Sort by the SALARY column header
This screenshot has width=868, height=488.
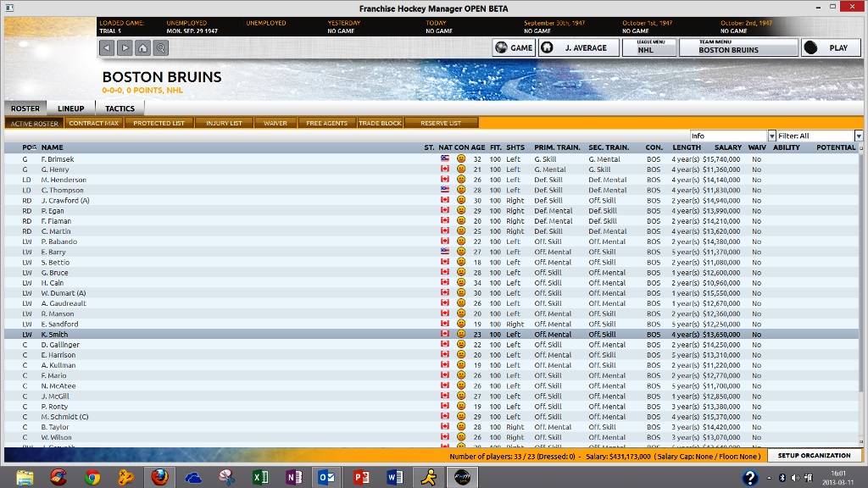727,147
